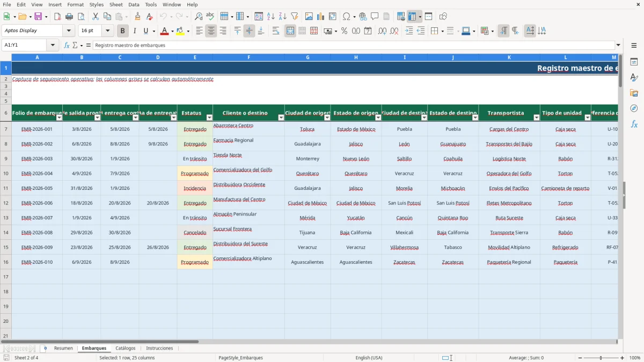The image size is (644, 362).
Task: Open the Sheet menu
Action: (116, 4)
